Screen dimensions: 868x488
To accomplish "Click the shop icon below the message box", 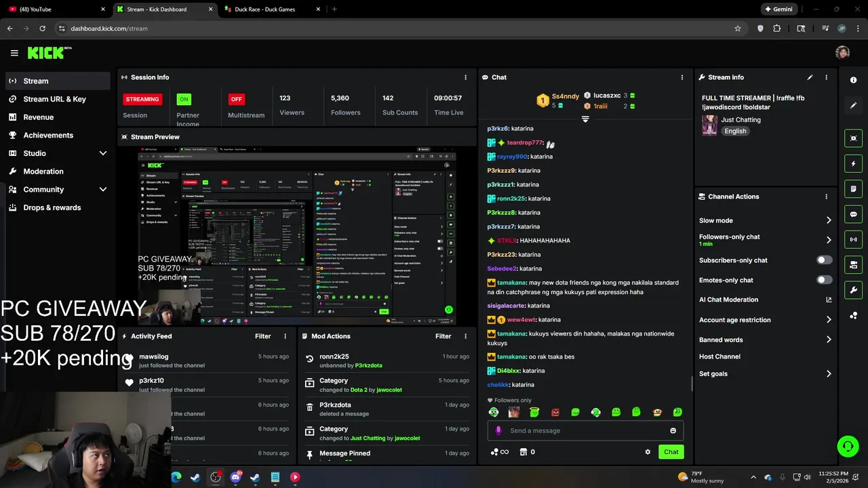I will point(523,452).
